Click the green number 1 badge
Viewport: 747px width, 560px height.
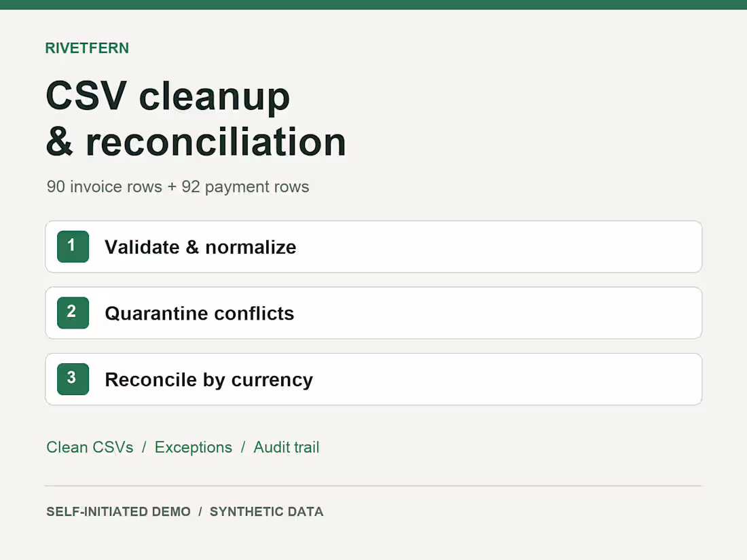pyautogui.click(x=73, y=246)
